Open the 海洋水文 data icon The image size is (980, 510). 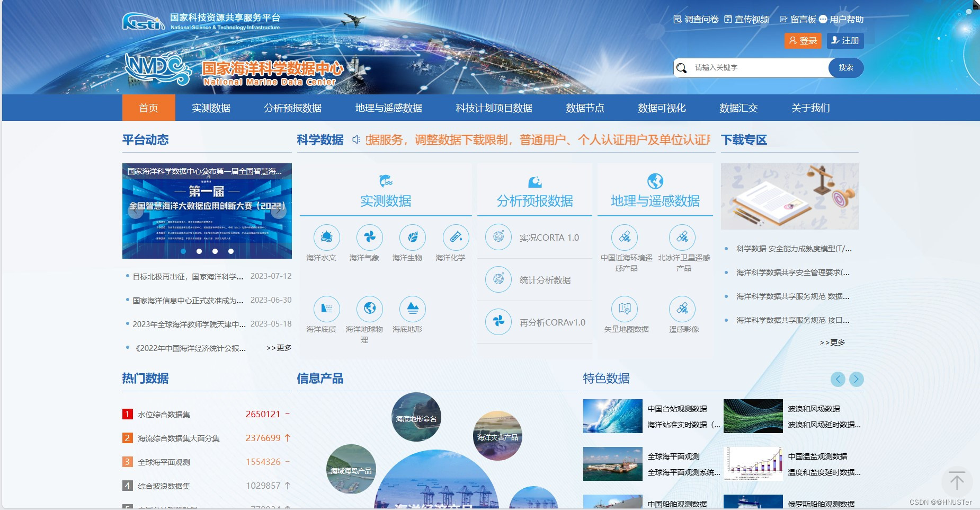click(x=326, y=237)
